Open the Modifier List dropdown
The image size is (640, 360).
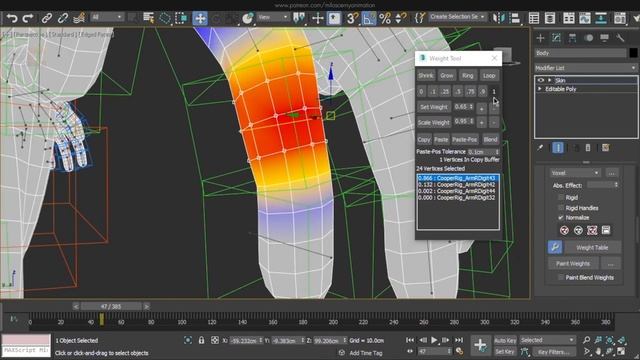point(586,68)
